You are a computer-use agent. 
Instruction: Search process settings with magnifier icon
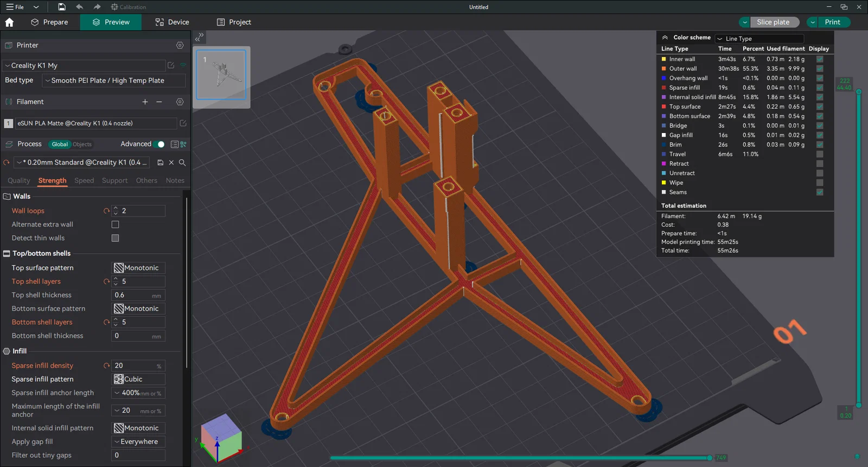tap(182, 162)
